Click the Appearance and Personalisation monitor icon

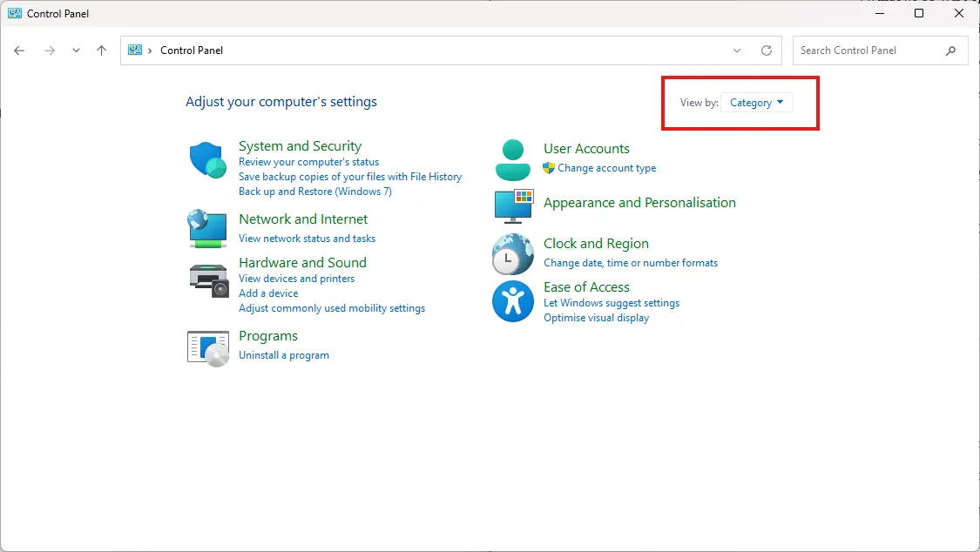pyautogui.click(x=514, y=206)
